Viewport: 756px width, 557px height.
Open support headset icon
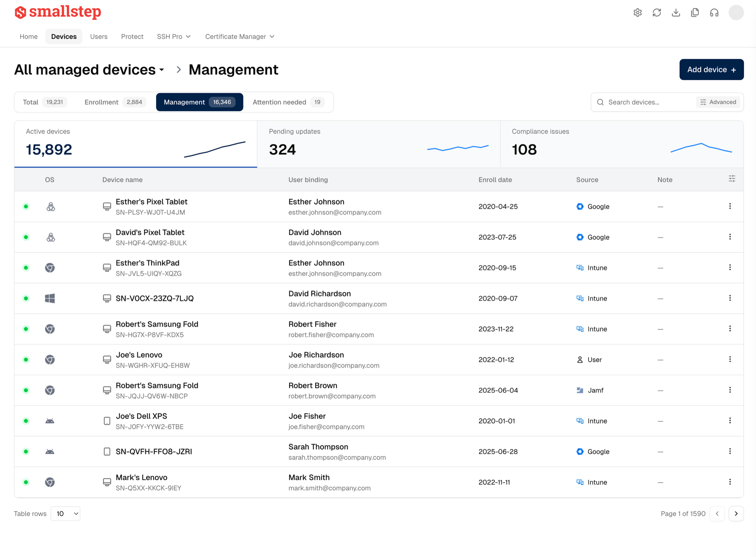(714, 12)
